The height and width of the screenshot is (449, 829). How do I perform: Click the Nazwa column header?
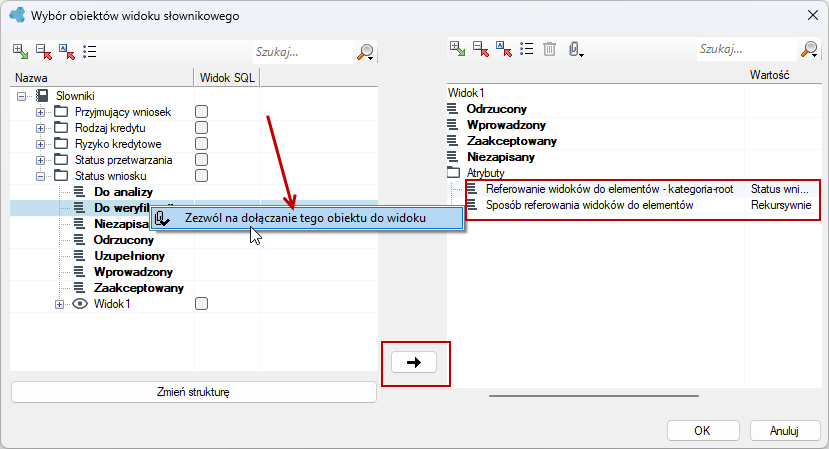102,78
